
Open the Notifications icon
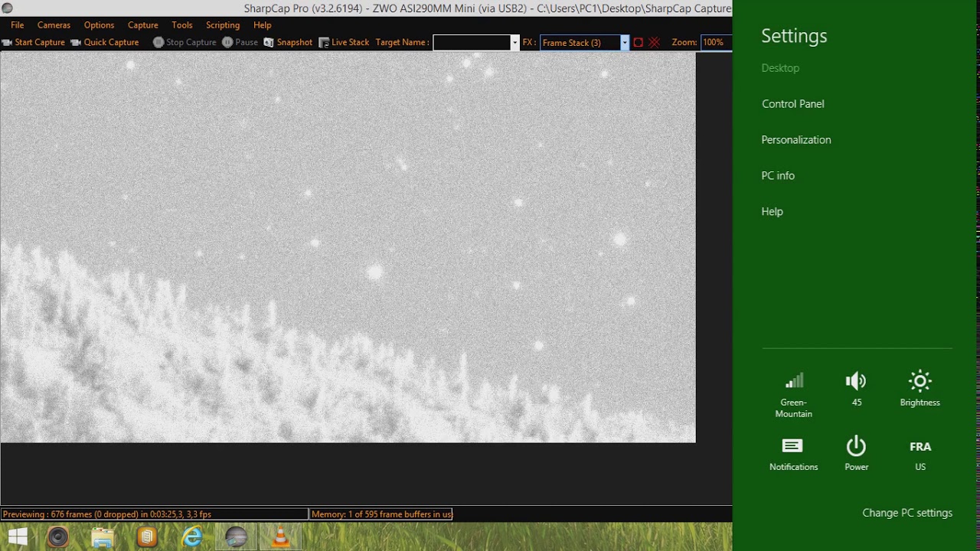[x=794, y=454]
